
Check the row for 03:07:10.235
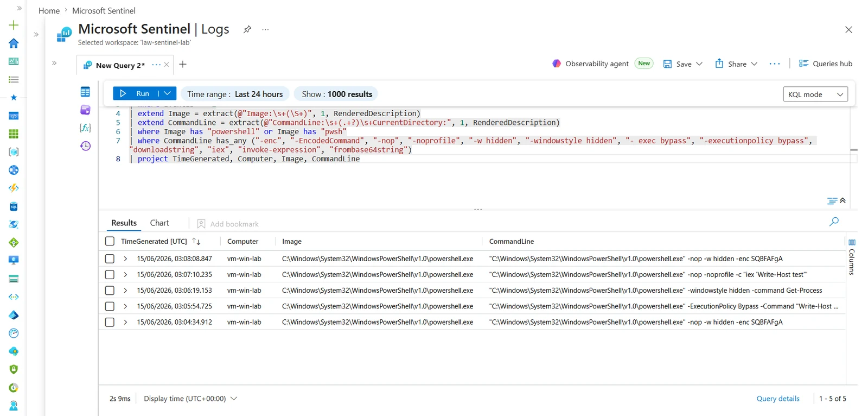point(110,274)
